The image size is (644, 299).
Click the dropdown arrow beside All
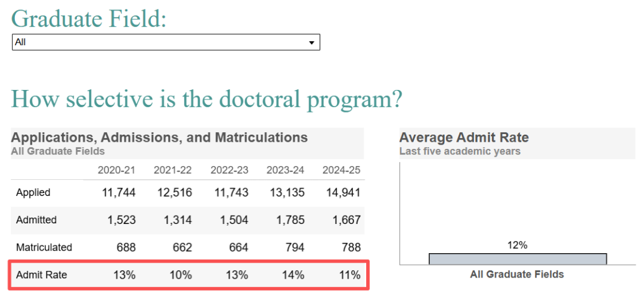pyautogui.click(x=311, y=43)
